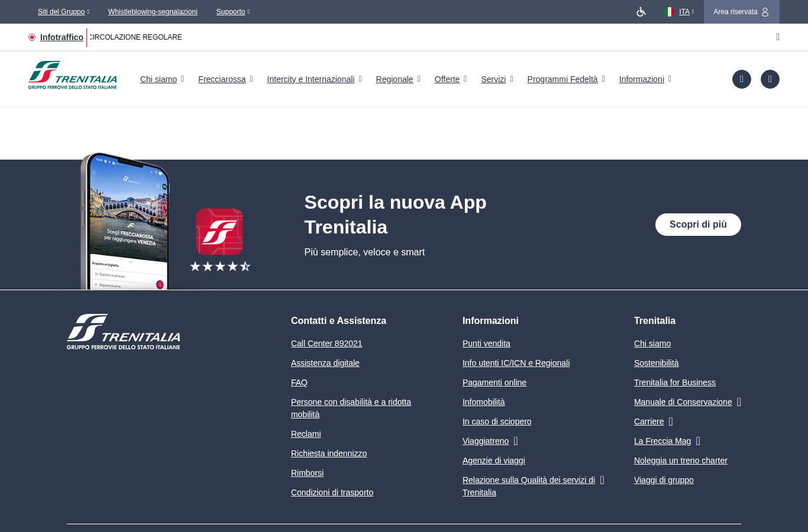Click the red Trenitalia app icon
Screen dimensions: 808x532
click(x=219, y=232)
